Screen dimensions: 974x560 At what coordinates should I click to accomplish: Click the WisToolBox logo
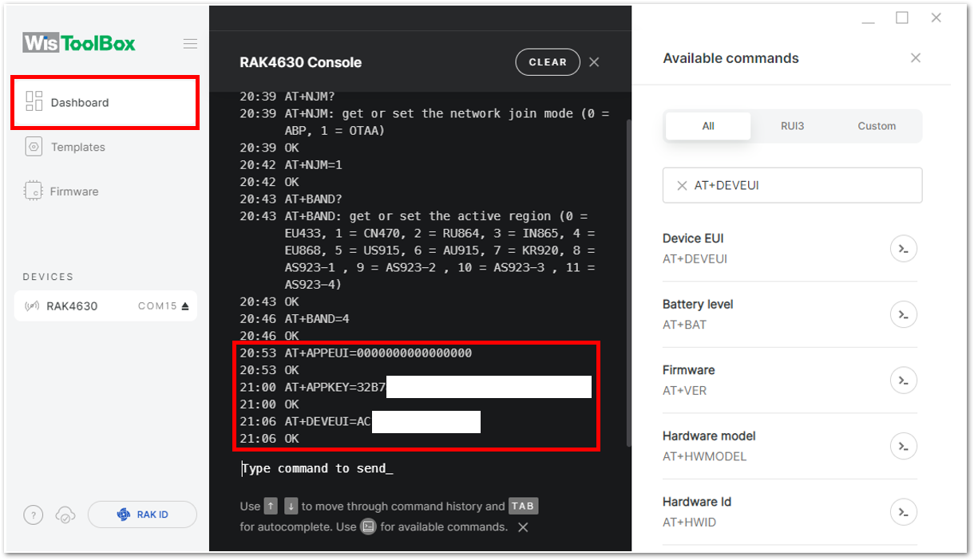pyautogui.click(x=79, y=42)
